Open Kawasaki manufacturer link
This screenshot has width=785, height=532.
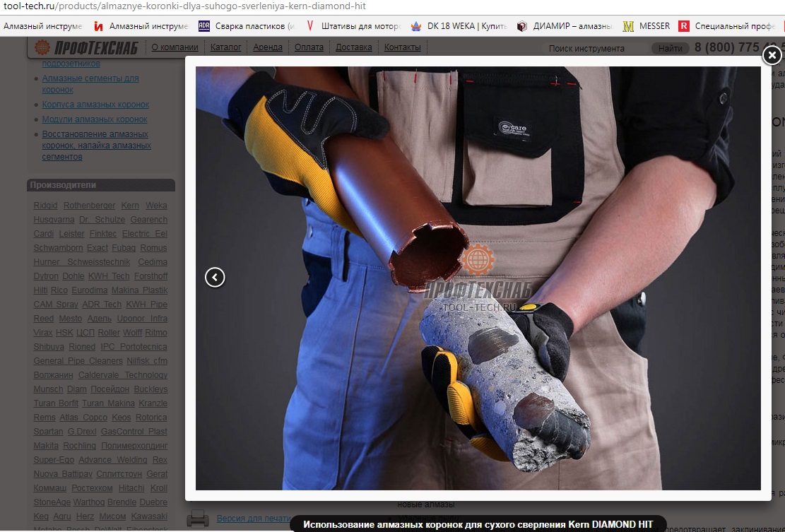coord(149,516)
